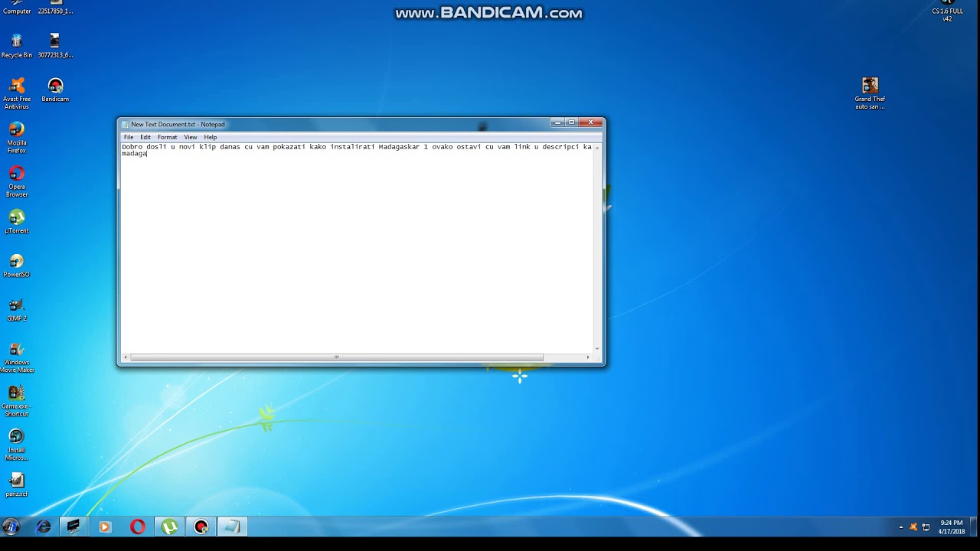Screen dimensions: 980x551
Task: Click monitor icon in taskbar
Action: click(x=73, y=527)
